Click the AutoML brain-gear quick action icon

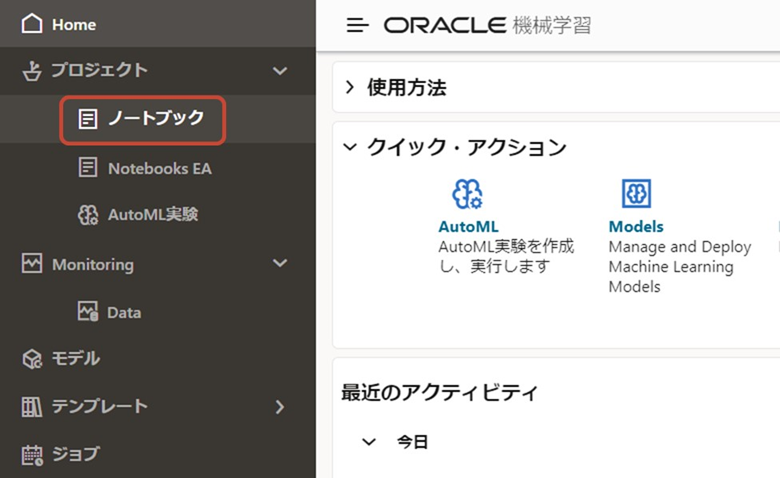(467, 194)
